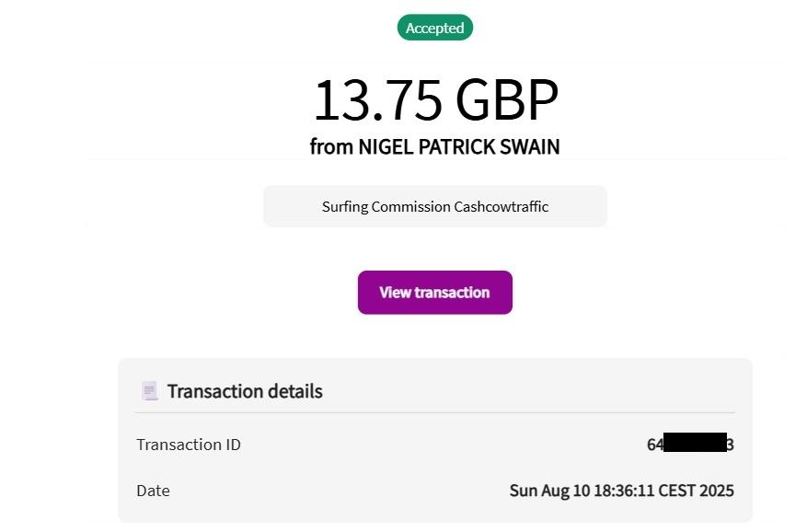Image resolution: width=807 pixels, height=532 pixels.
Task: Click the Surfing Commission Cashcowtraffic note box
Action: [x=435, y=206]
